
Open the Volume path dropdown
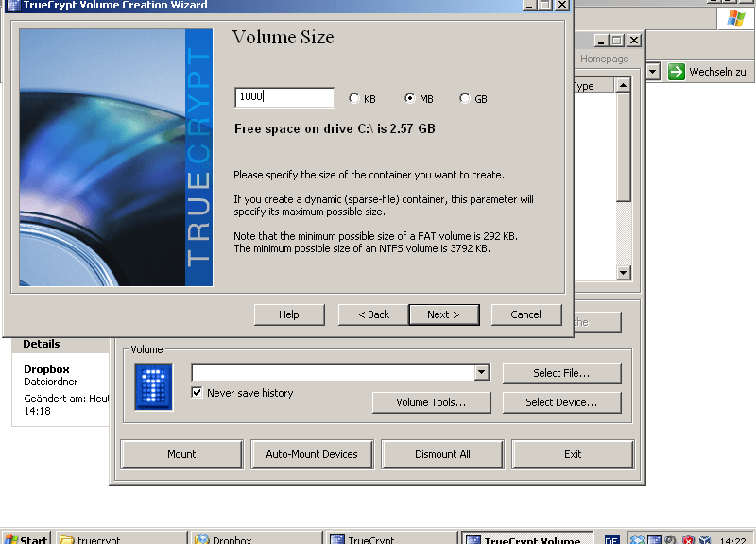[x=481, y=372]
